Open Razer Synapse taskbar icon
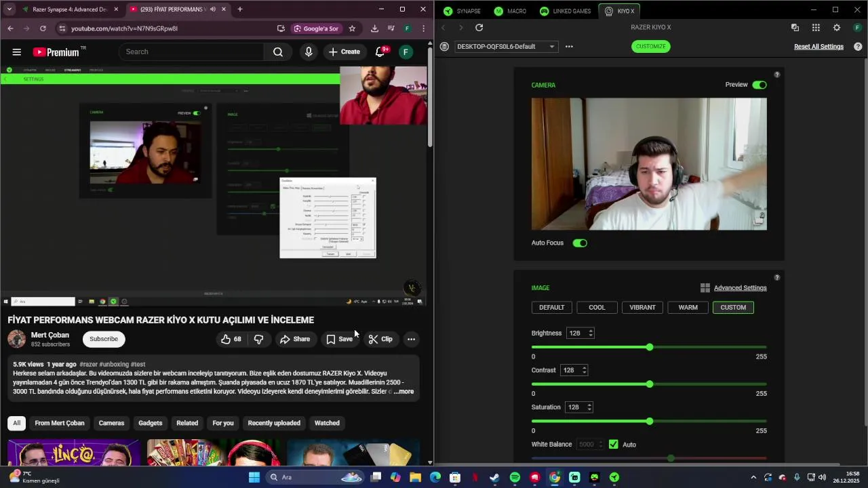 coord(614,478)
